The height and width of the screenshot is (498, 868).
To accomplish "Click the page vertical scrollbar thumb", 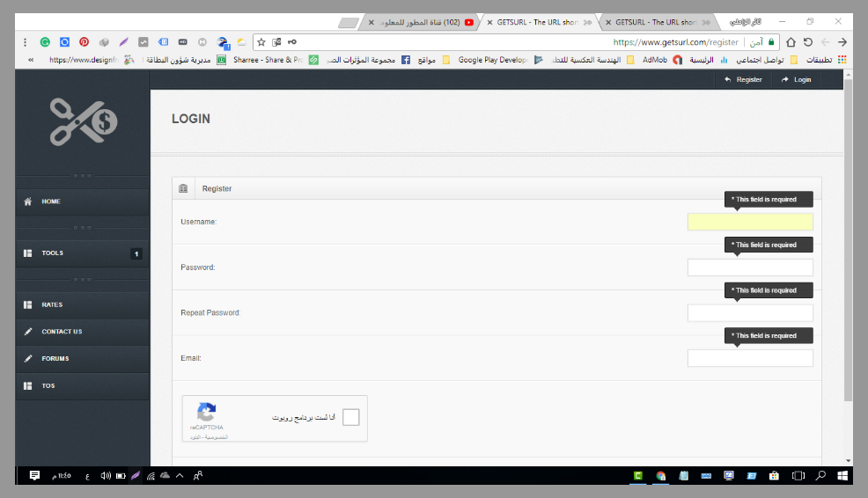I will 848,240.
